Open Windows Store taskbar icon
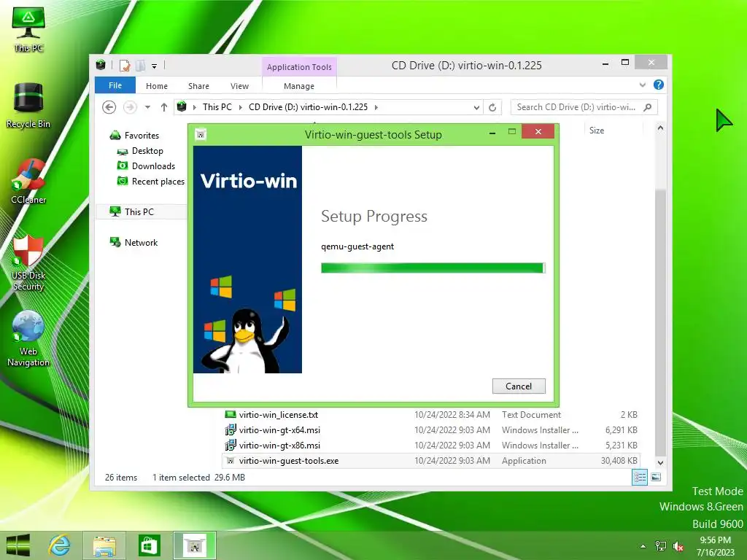 149,545
